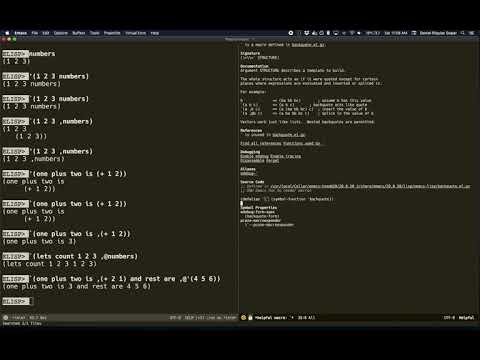480x360 pixels.
Task: Open the edebug alias link under Aliases
Action: 247,174
